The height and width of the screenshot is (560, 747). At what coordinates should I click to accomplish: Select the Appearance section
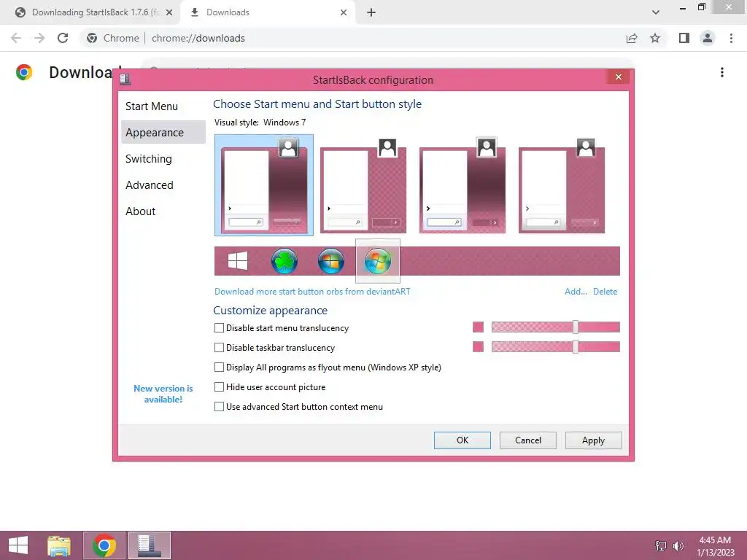coord(163,133)
